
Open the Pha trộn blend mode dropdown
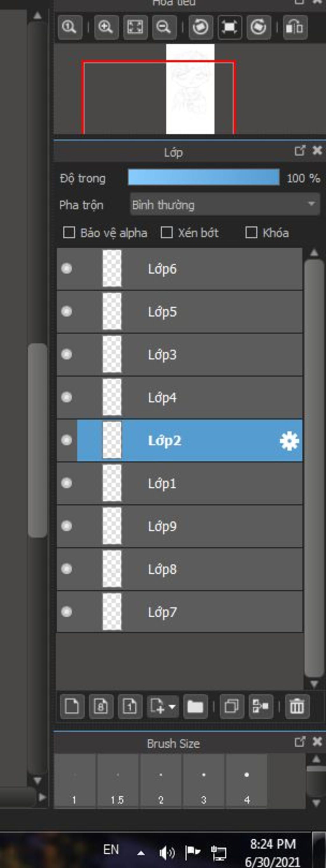[225, 204]
